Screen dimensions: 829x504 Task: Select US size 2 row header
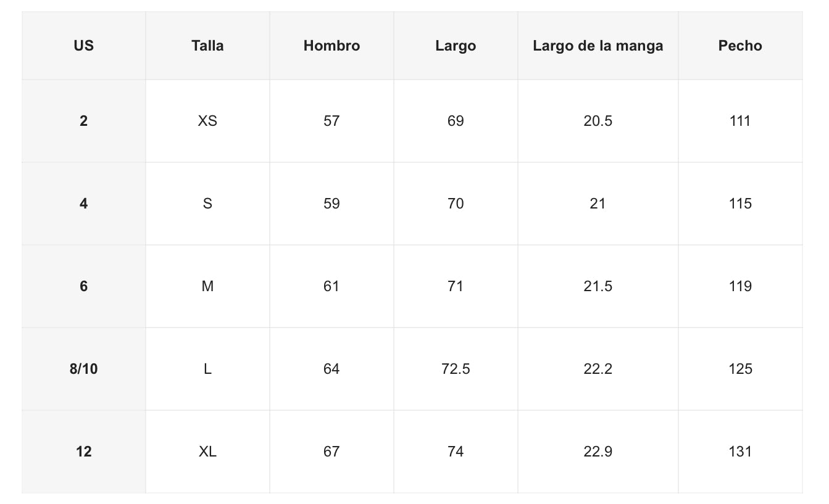pos(83,121)
